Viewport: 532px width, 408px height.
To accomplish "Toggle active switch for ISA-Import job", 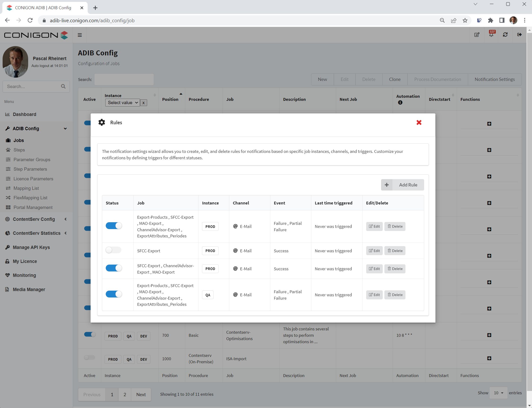I will pos(90,358).
